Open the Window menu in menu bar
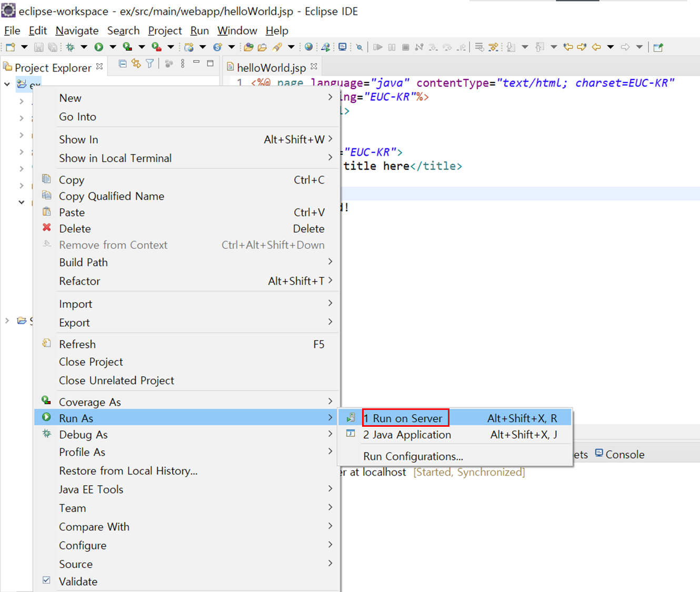Viewport: 700px width, 592px height. click(237, 31)
